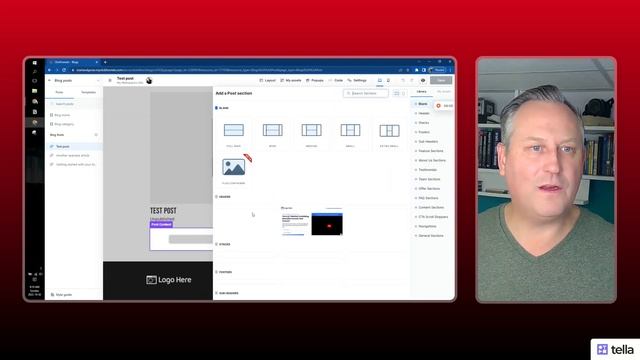Select the FAQ Sections category
Image resolution: width=640 pixels, height=360 pixels.
[428, 198]
